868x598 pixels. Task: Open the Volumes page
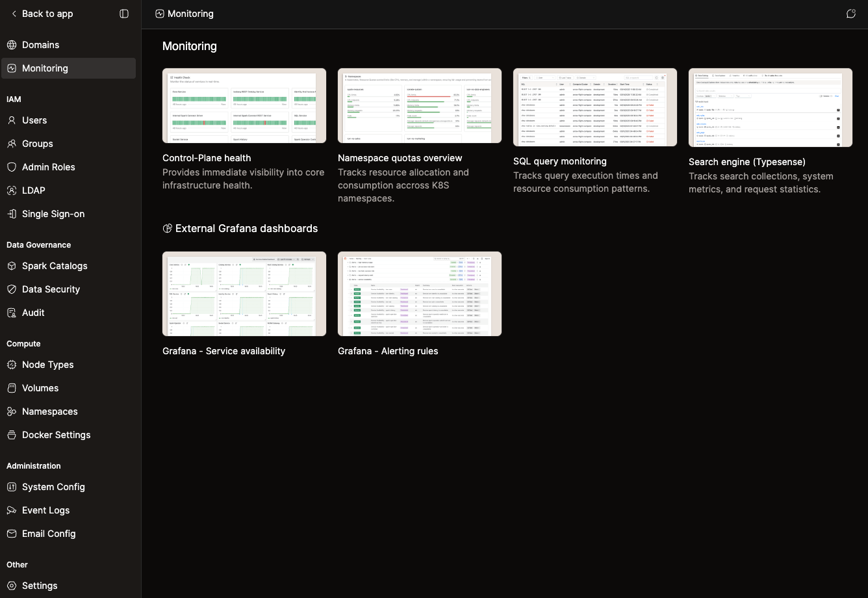(x=68, y=388)
